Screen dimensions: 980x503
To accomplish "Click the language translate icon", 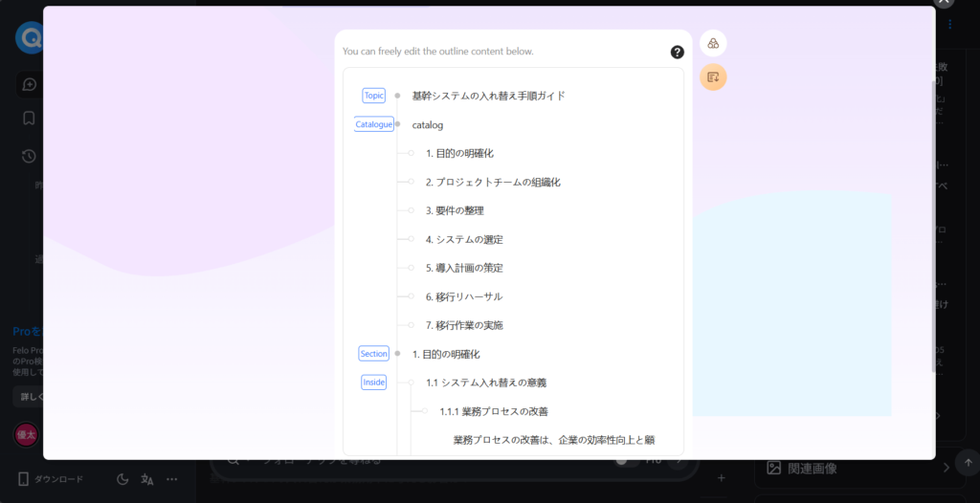I will click(x=147, y=479).
